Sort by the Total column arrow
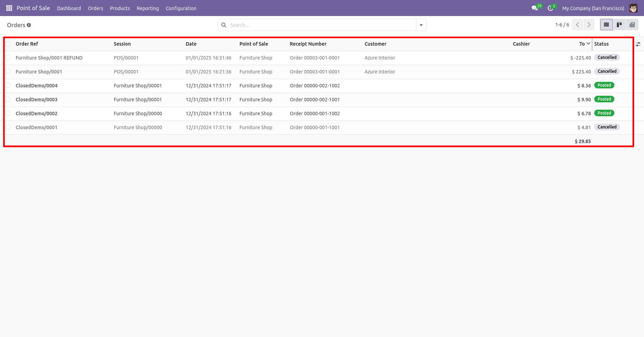The height and width of the screenshot is (337, 644). [x=588, y=44]
